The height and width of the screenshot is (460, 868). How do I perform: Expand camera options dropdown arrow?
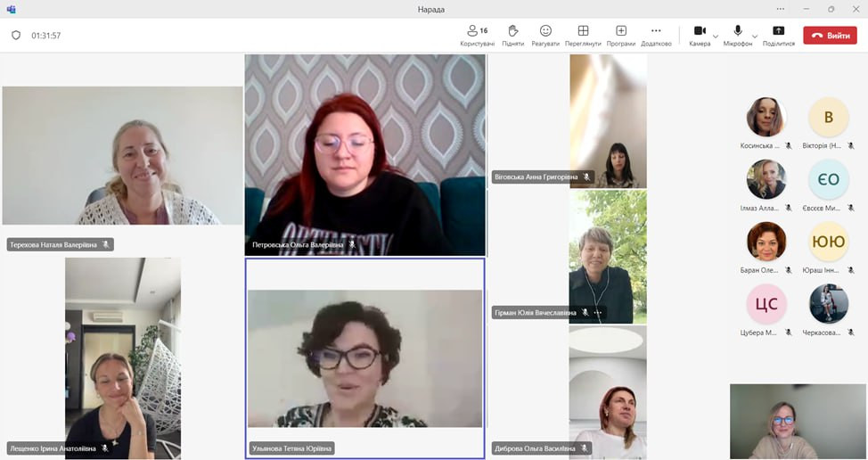tap(716, 37)
